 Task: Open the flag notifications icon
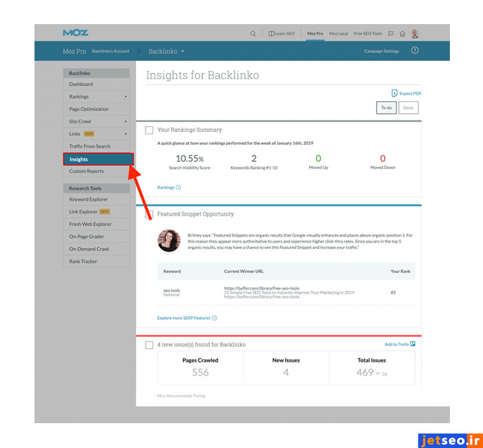391,33
